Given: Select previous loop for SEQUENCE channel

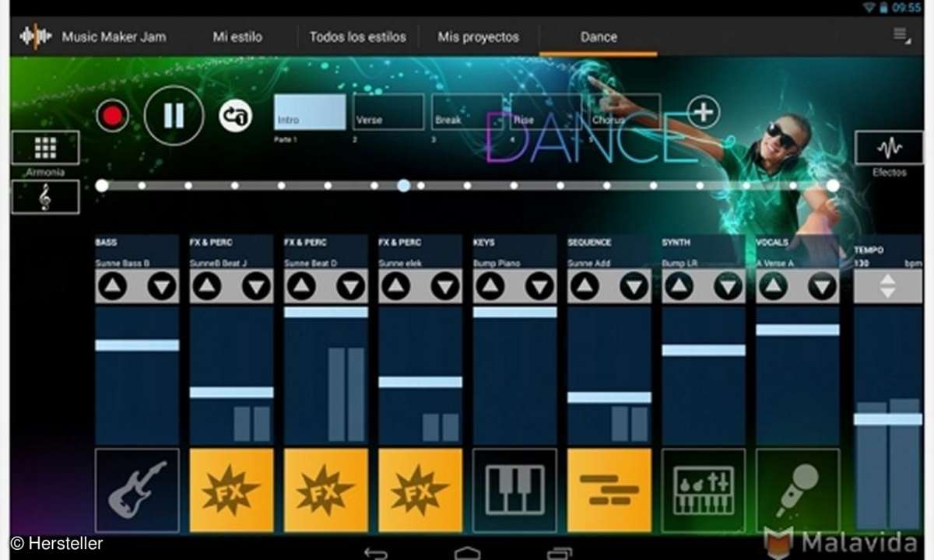Looking at the screenshot, I should pyautogui.click(x=585, y=287).
